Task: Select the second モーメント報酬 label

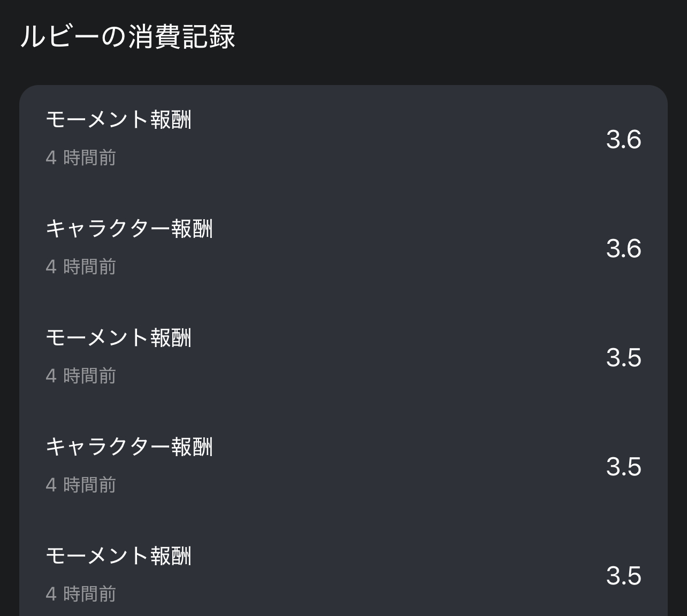Action: point(118,337)
